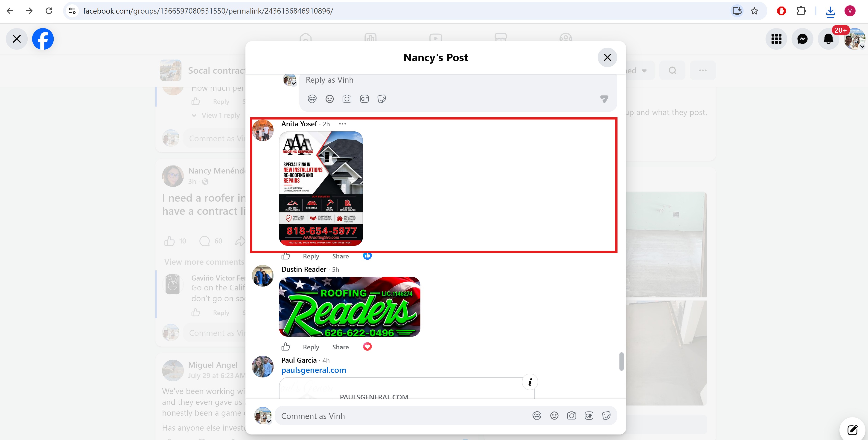Switch identity next to Reply as Vinh
The width and height of the screenshot is (868, 440).
tap(294, 83)
